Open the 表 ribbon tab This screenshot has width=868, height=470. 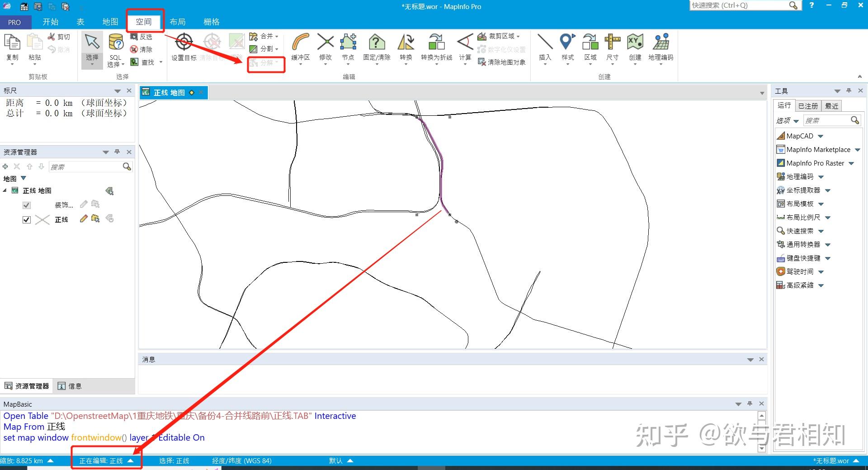click(x=80, y=22)
